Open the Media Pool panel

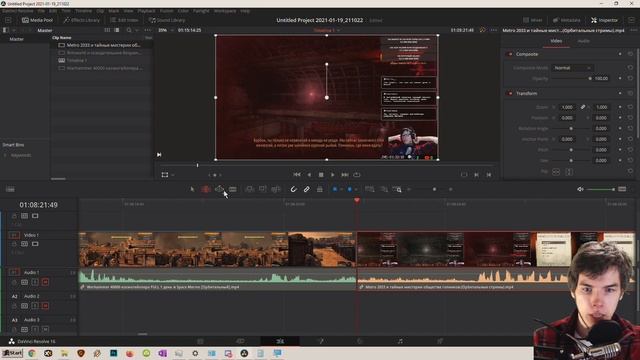coord(37,20)
